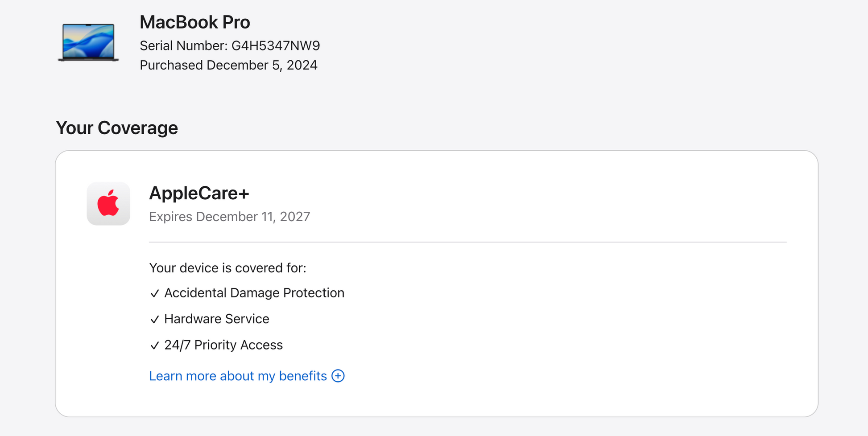Click the MacBook Pro device title
Viewport: 868px width, 436px height.
(x=195, y=22)
